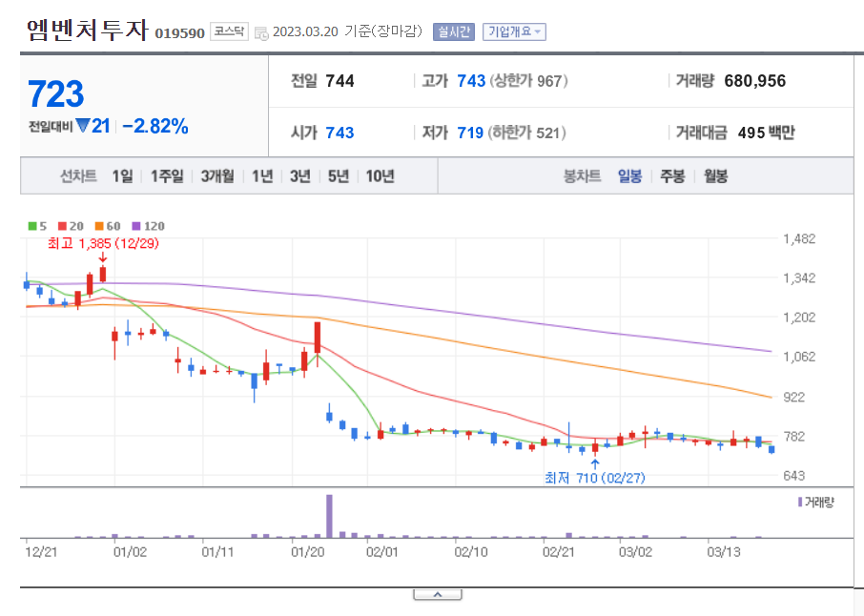Click the 시가 743 value
This screenshot has width=864, height=616.
point(339,133)
